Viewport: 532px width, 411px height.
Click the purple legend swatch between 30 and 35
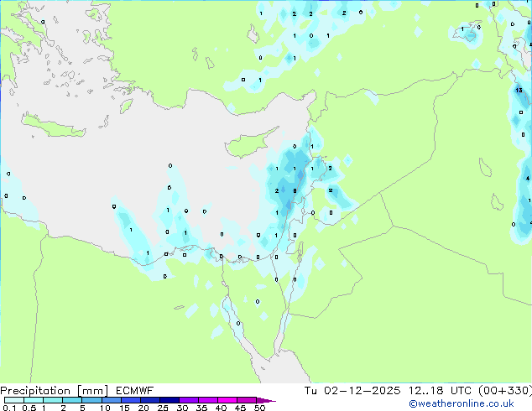click(188, 400)
